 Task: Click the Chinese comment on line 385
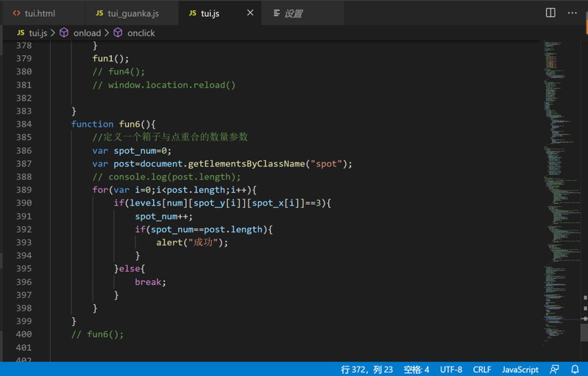pos(170,137)
